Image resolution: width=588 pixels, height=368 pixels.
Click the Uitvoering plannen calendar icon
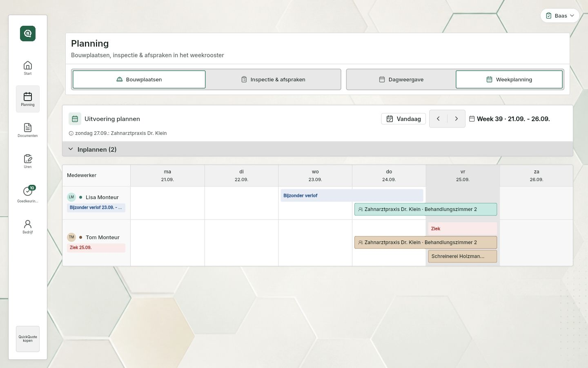click(75, 119)
